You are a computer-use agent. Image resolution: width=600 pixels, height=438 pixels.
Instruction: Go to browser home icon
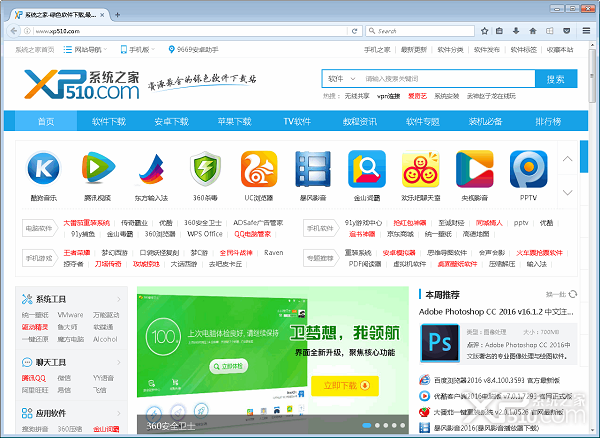[x=533, y=31]
